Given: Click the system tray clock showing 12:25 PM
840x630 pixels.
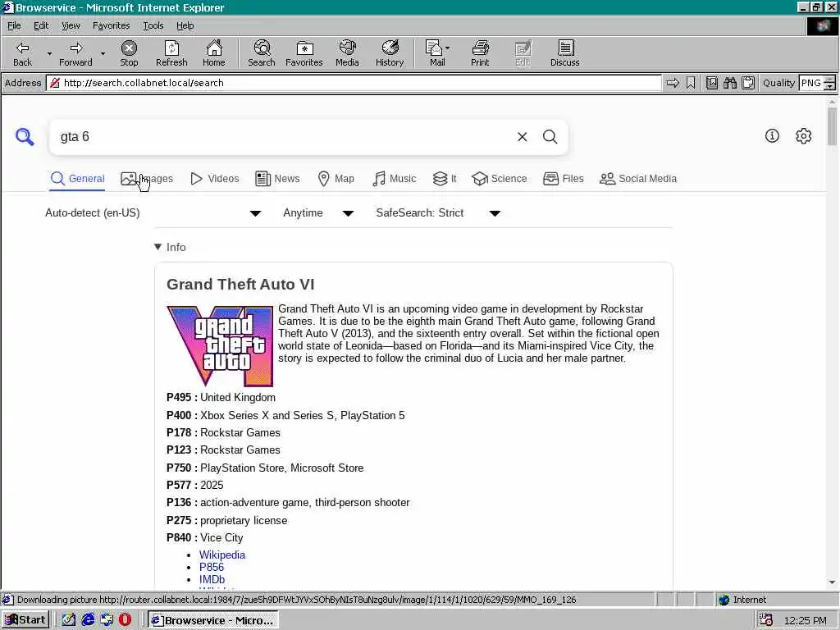Looking at the screenshot, I should [x=805, y=620].
